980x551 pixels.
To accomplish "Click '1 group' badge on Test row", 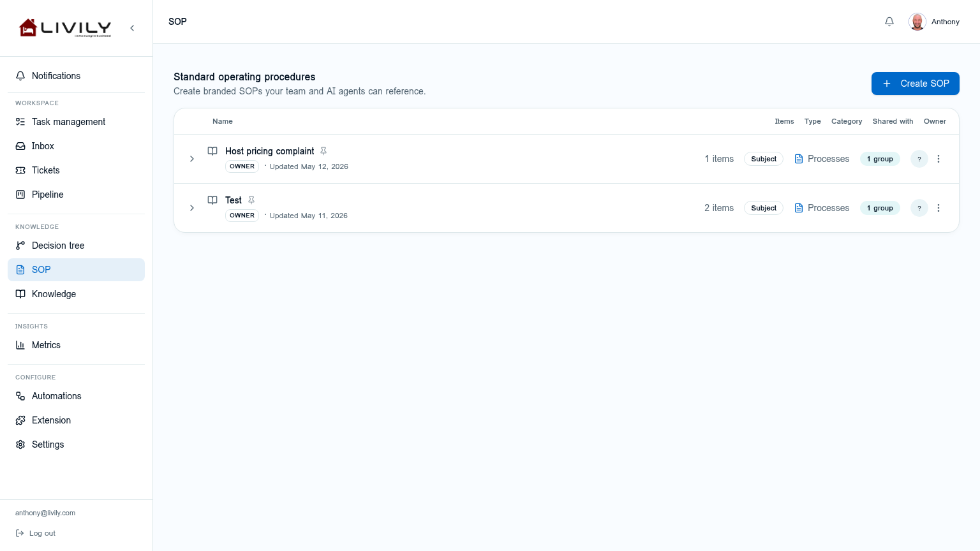I will coord(880,208).
